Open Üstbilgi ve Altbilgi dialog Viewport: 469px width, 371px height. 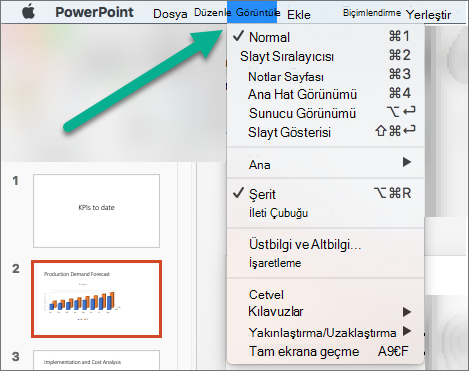(325, 244)
